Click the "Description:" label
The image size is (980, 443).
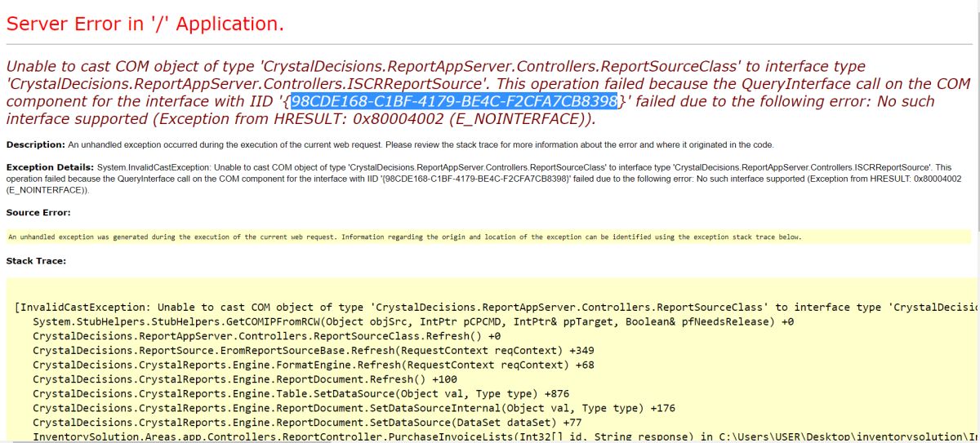(35, 144)
